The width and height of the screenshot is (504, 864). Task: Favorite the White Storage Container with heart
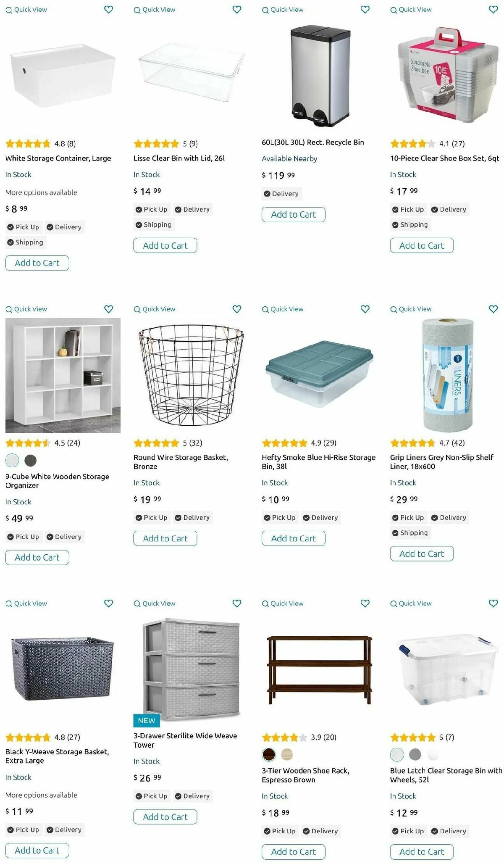[108, 10]
